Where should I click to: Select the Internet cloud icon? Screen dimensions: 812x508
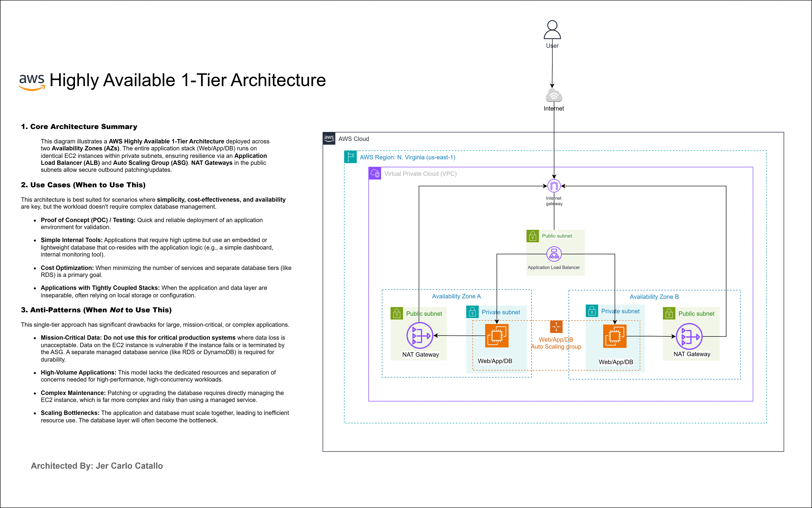pyautogui.click(x=554, y=95)
